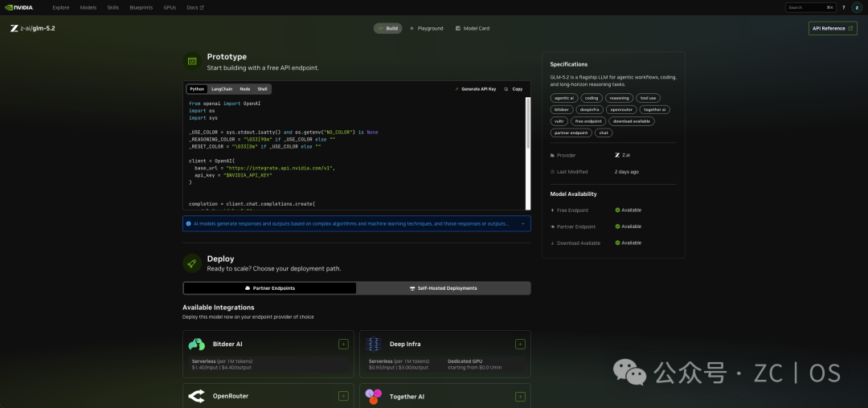Screen dimensions: 868x408
Task: Click the NVIDIA logo in the header
Action: 18,8
